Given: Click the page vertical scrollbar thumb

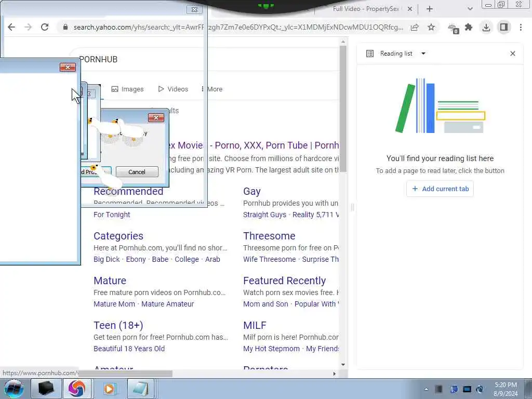Looking at the screenshot, I should (x=343, y=109).
